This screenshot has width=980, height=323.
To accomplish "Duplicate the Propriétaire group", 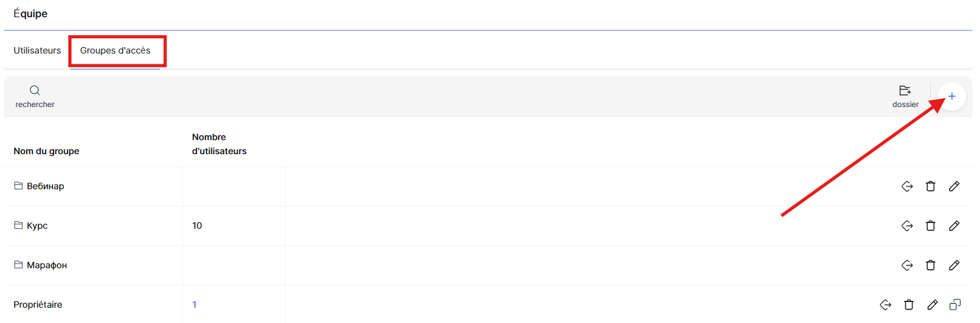I will (954, 305).
